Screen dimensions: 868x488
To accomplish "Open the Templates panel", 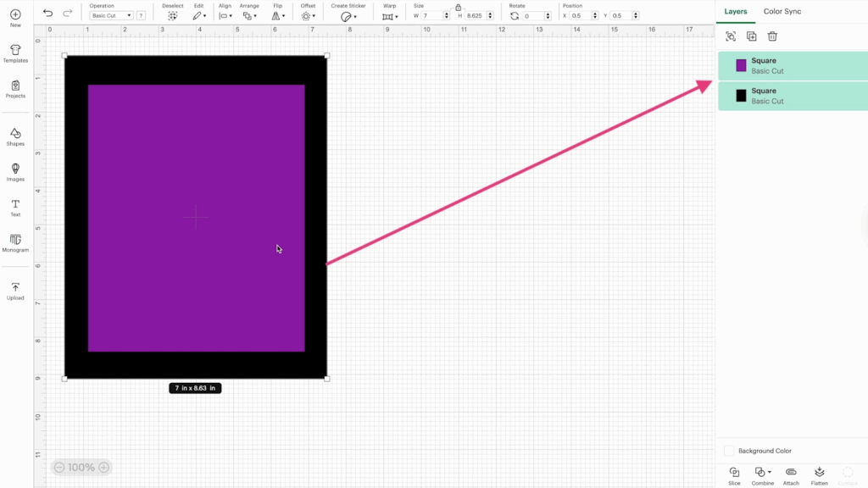I will click(15, 53).
